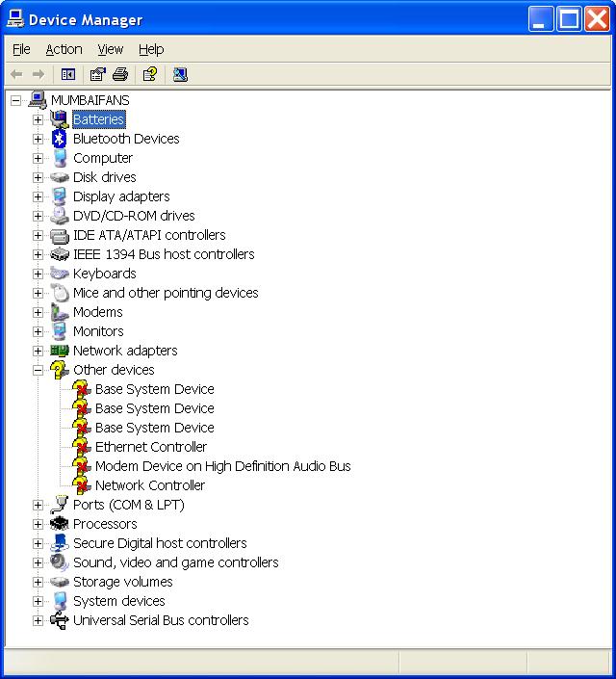Scan for hardware changes toolbar icon
The image size is (616, 679).
tap(180, 74)
